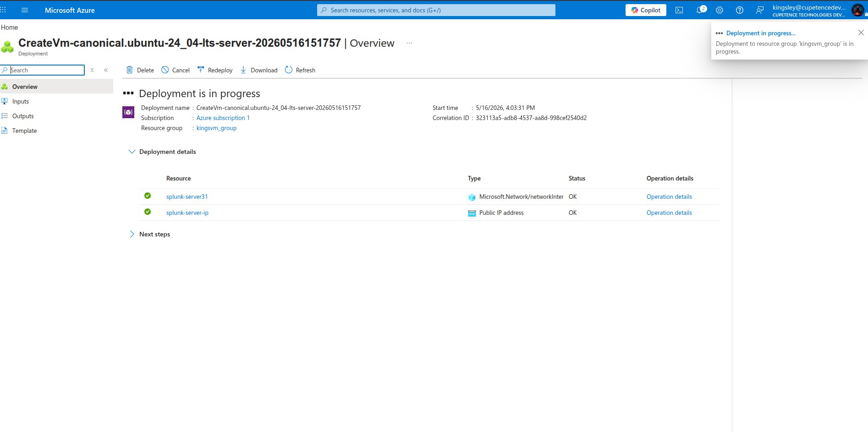This screenshot has width=868, height=432.
Task: Select Overview in the sidebar
Action: (x=56, y=87)
